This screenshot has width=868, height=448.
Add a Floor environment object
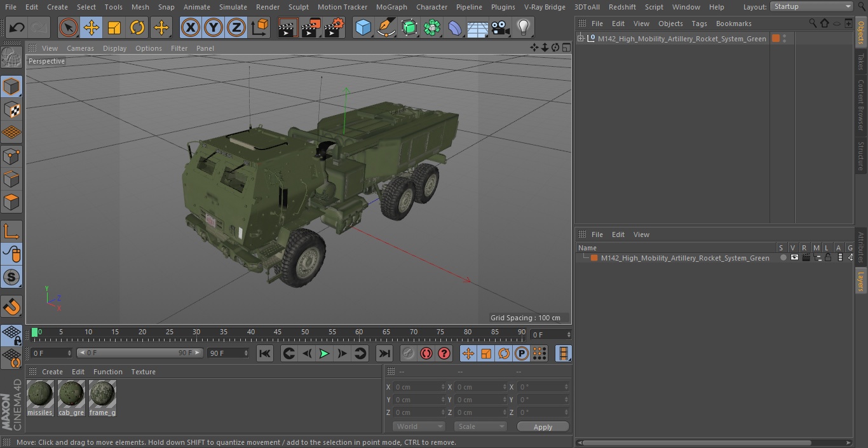[x=478, y=27]
